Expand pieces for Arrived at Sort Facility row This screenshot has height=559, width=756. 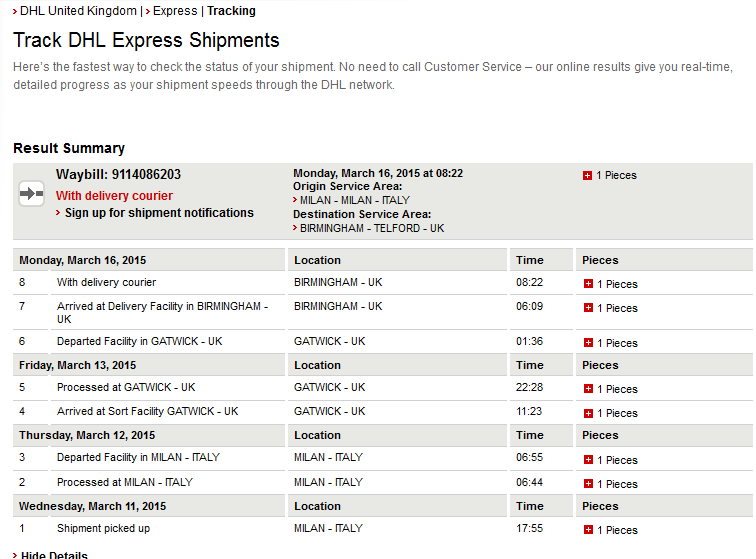click(589, 413)
